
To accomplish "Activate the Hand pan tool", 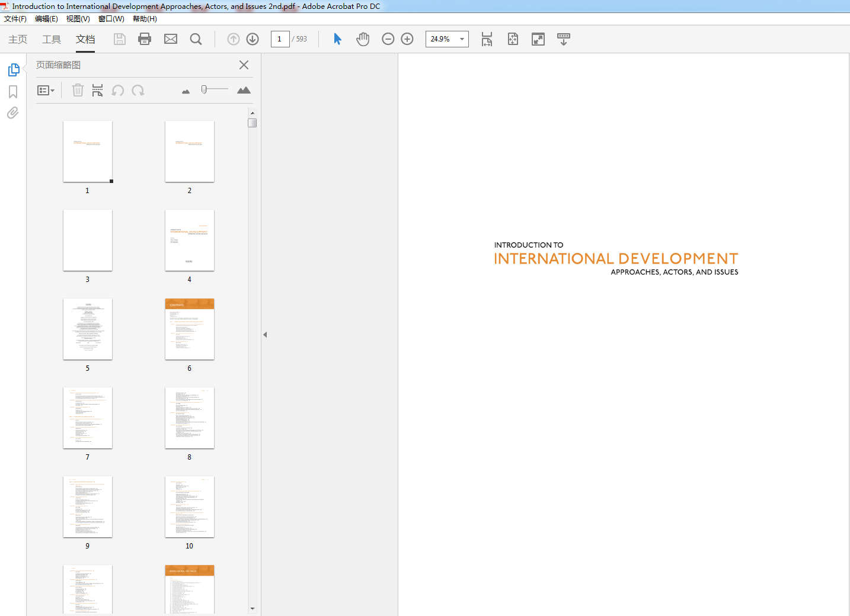I will click(x=363, y=39).
